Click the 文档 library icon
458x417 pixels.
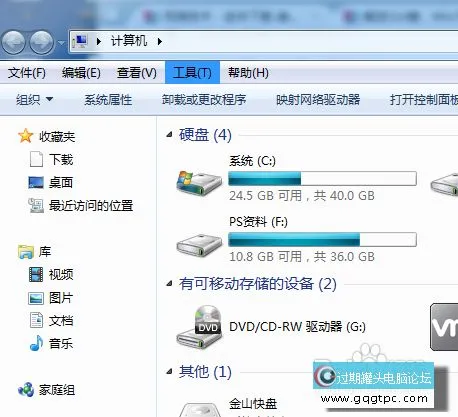click(36, 320)
